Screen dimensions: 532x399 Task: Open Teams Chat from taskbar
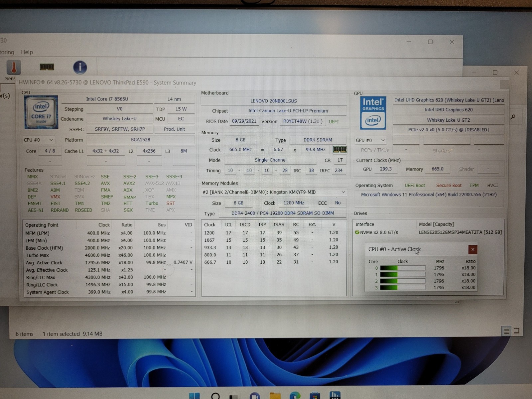click(255, 396)
